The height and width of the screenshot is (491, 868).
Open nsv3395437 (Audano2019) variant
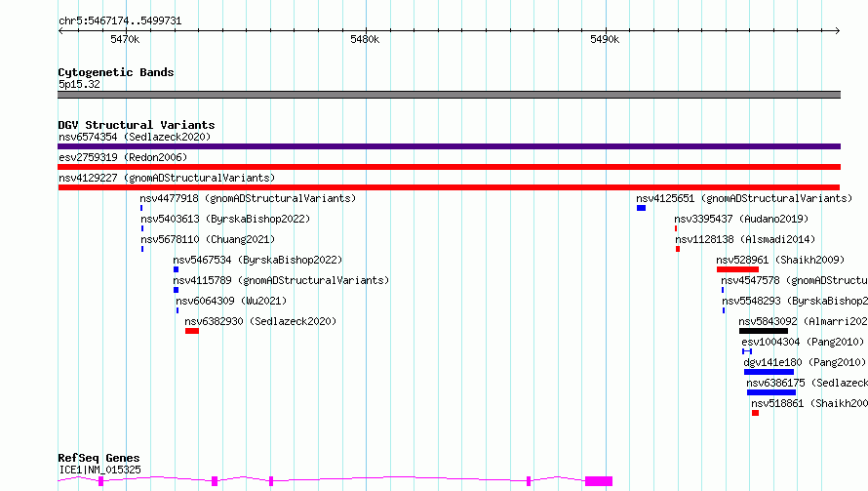(x=741, y=219)
